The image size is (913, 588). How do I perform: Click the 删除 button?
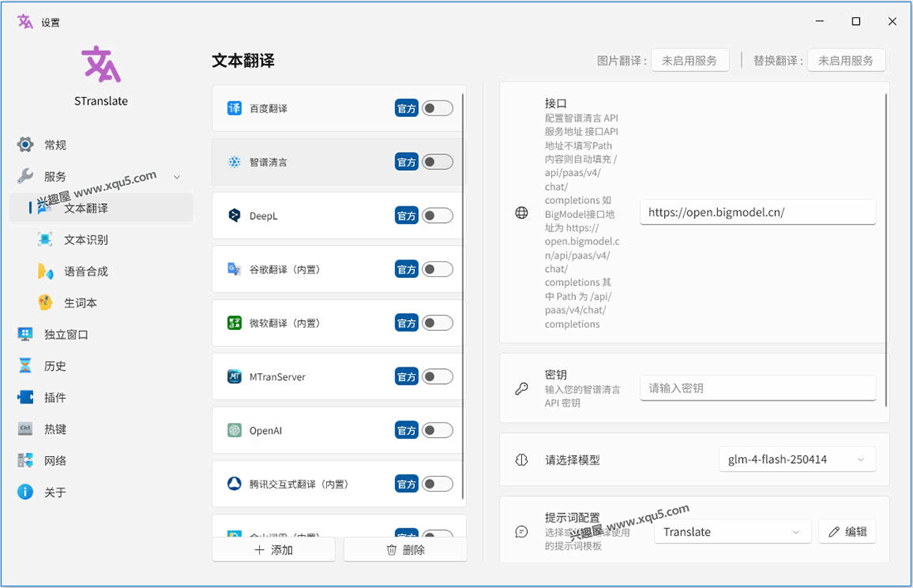[x=405, y=550]
